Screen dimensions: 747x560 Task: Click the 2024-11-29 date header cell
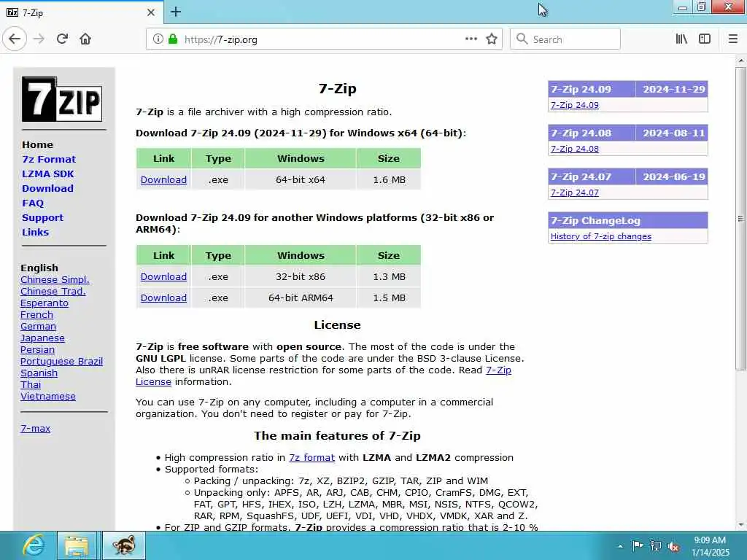click(672, 89)
